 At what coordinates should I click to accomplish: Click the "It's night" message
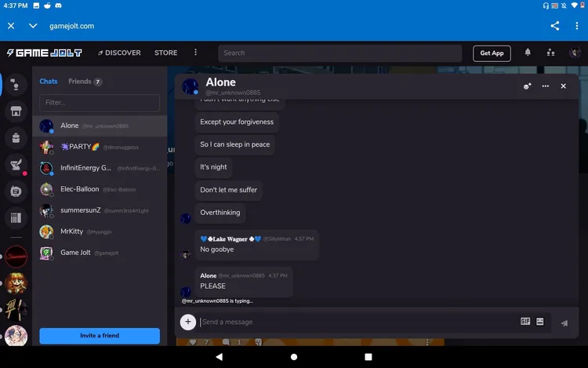[213, 167]
